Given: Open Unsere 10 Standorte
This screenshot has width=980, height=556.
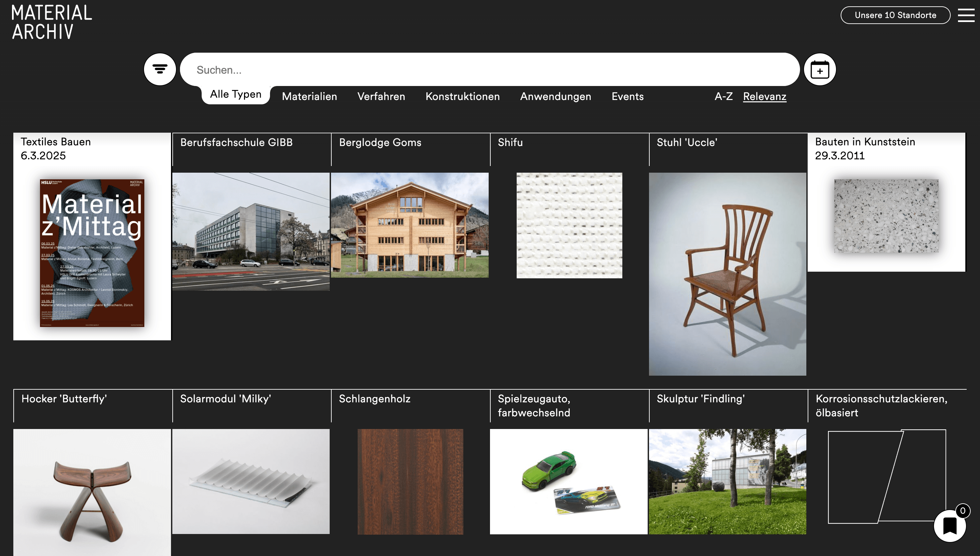Looking at the screenshot, I should [x=895, y=15].
